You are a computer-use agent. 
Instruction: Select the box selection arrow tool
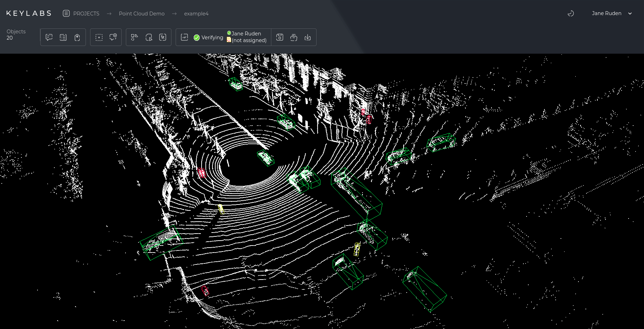[163, 37]
